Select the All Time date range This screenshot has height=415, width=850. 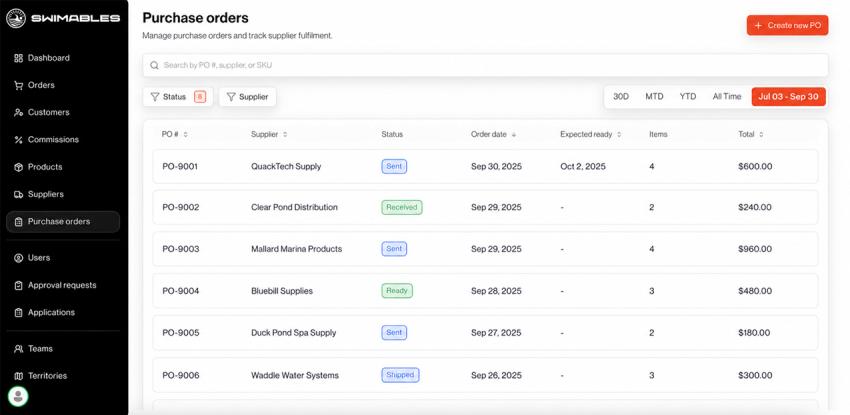click(726, 97)
